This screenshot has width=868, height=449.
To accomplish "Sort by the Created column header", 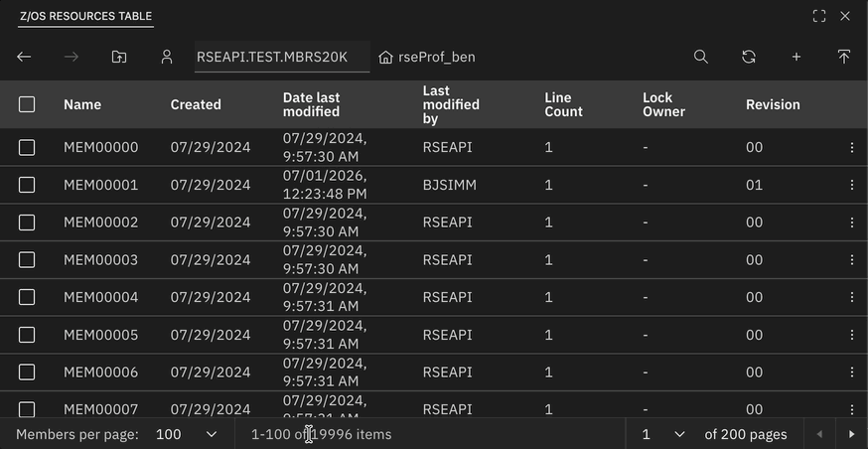I will [x=196, y=104].
